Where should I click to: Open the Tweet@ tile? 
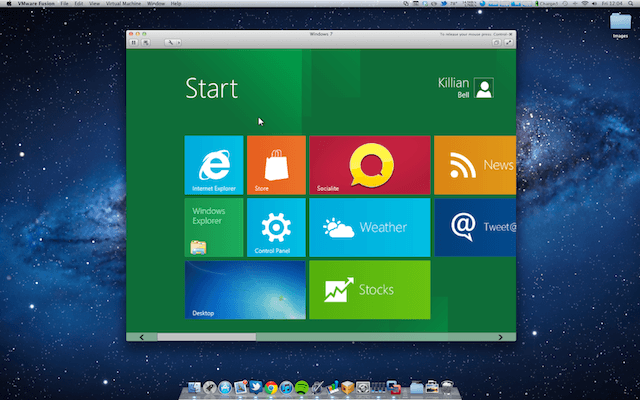(x=476, y=227)
